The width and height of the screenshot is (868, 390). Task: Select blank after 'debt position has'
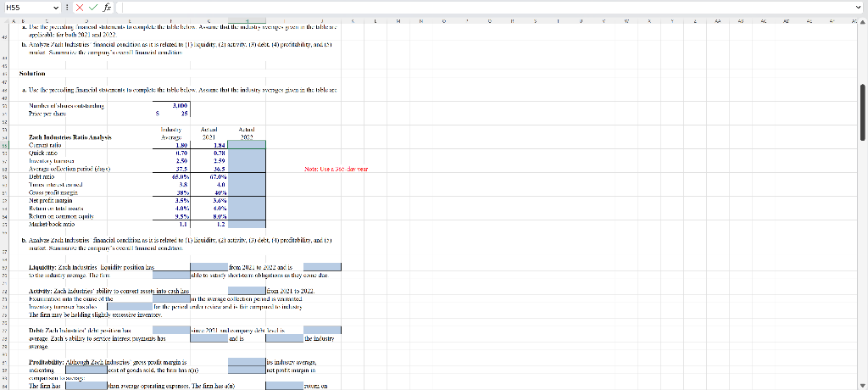[171, 330]
